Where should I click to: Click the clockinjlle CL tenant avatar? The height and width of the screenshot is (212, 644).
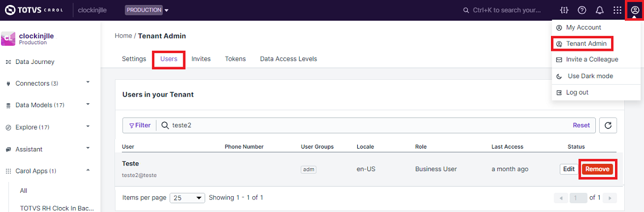click(9, 39)
